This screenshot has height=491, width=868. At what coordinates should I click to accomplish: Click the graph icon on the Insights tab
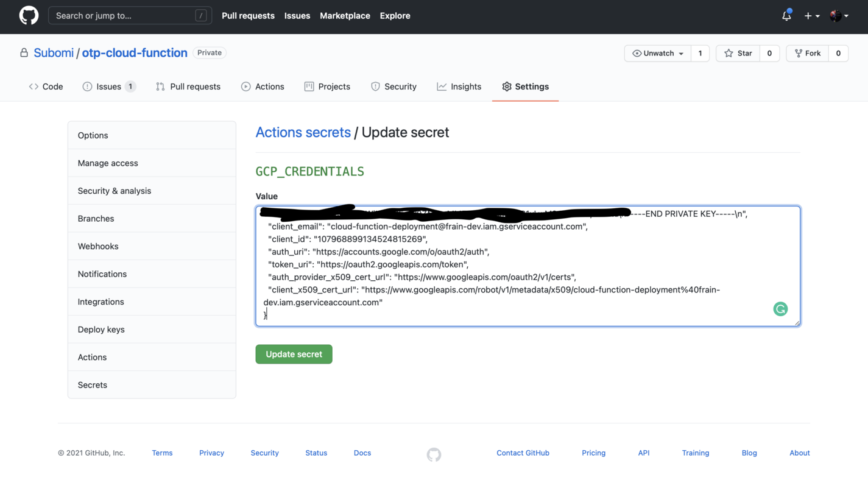(441, 86)
